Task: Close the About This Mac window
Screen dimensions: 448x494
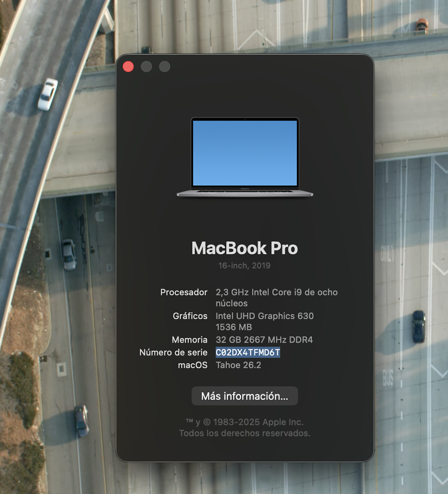Action: (128, 66)
